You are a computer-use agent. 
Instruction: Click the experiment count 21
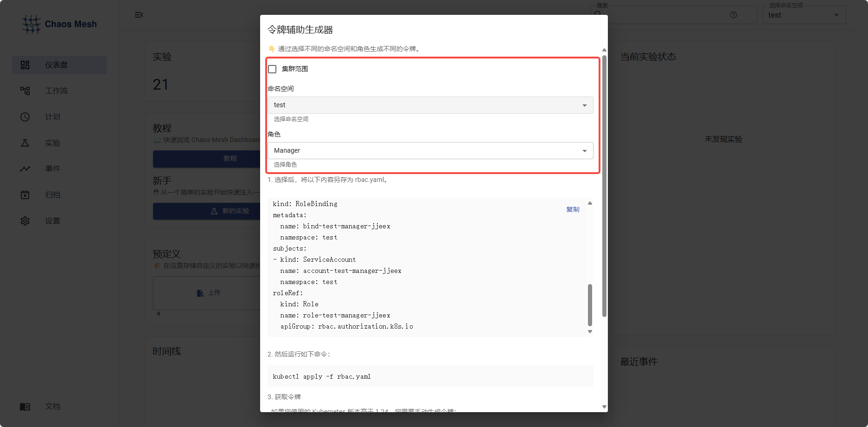click(160, 84)
